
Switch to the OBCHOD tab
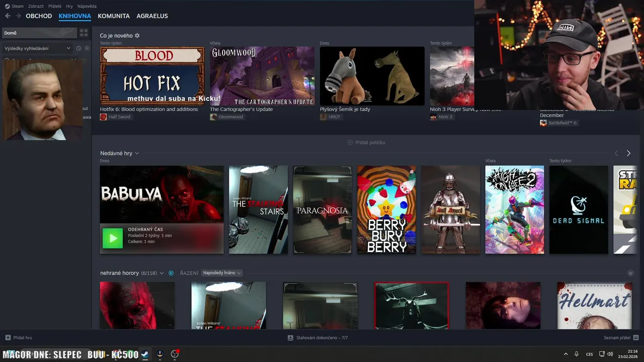pos(39,16)
